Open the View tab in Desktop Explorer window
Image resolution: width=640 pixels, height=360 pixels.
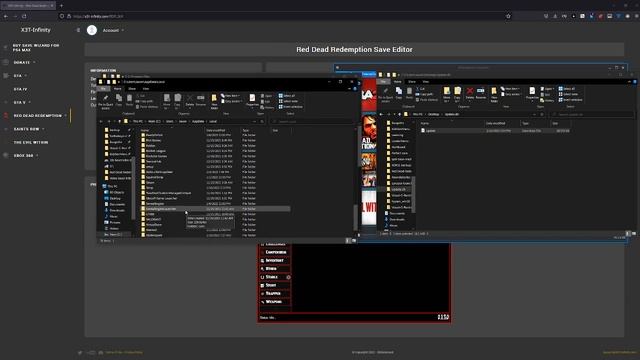tap(426, 82)
